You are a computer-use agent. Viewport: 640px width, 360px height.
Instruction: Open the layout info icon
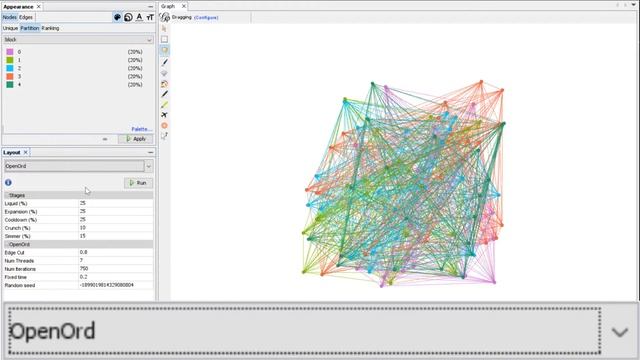(x=8, y=182)
